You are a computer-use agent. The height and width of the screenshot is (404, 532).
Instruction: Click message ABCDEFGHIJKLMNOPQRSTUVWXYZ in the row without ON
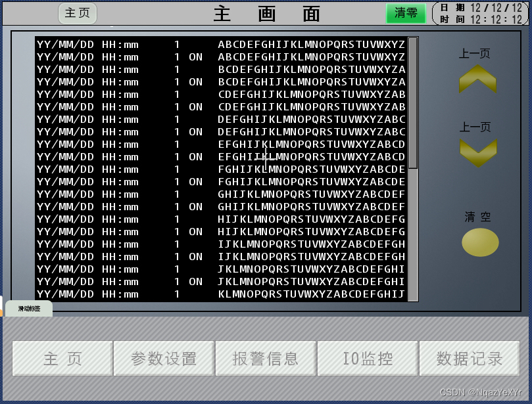click(312, 45)
